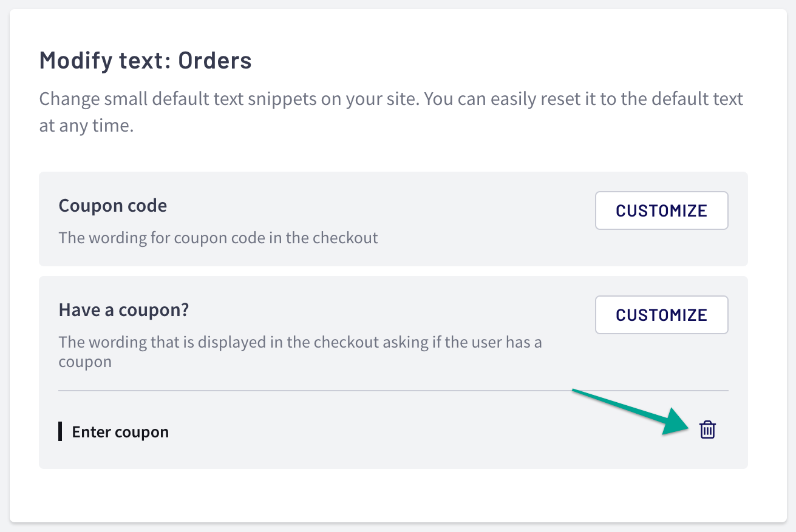Click the "Have a coupon?" title
The width and height of the screenshot is (796, 532).
[124, 310]
